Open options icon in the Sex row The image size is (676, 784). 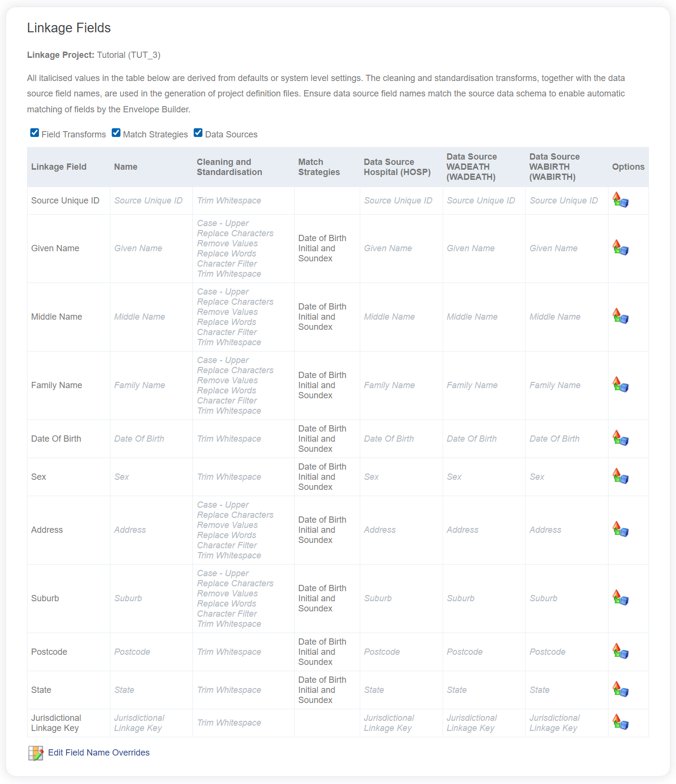click(620, 476)
